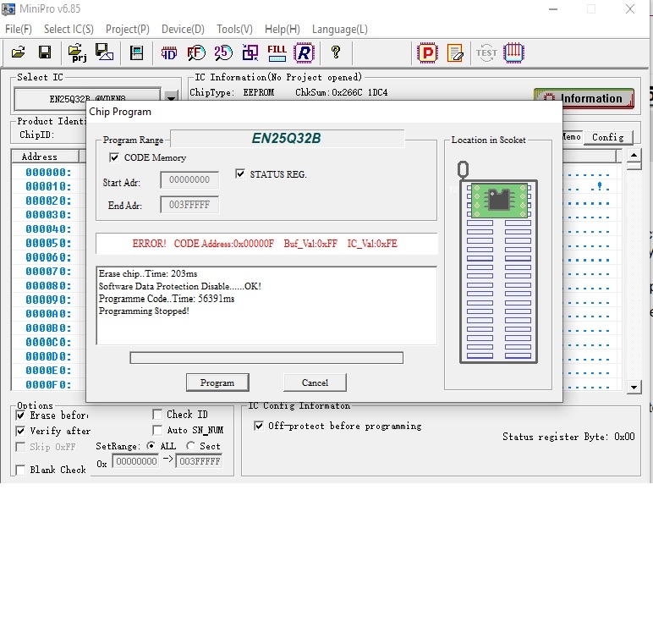653x644 pixels.
Task: Uncheck Verify after option
Action: (x=20, y=431)
